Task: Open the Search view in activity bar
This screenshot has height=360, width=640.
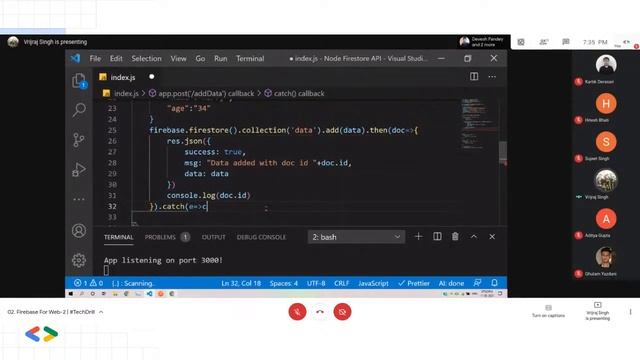Action: (x=79, y=109)
